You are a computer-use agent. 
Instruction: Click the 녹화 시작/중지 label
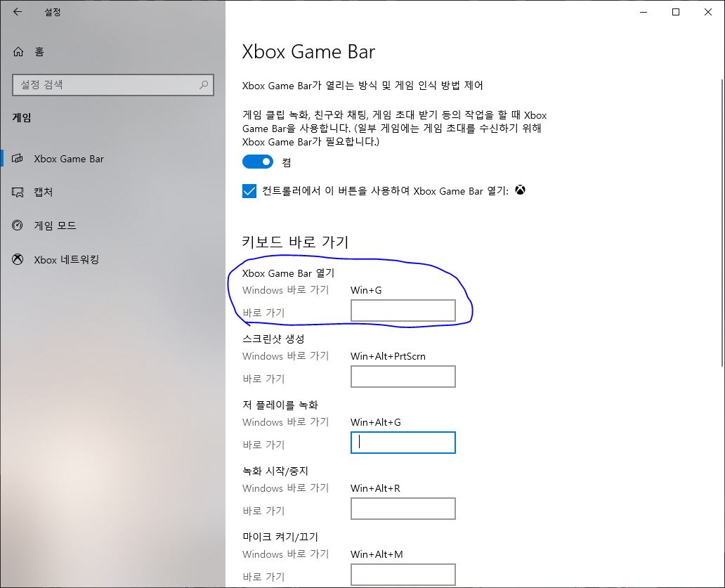tap(275, 471)
